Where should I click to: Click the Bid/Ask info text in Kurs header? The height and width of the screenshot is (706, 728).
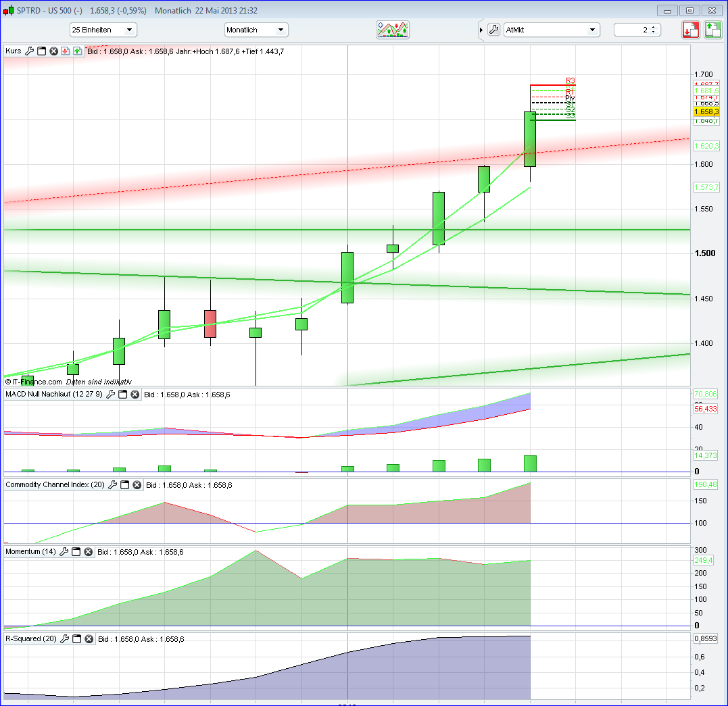point(186,51)
